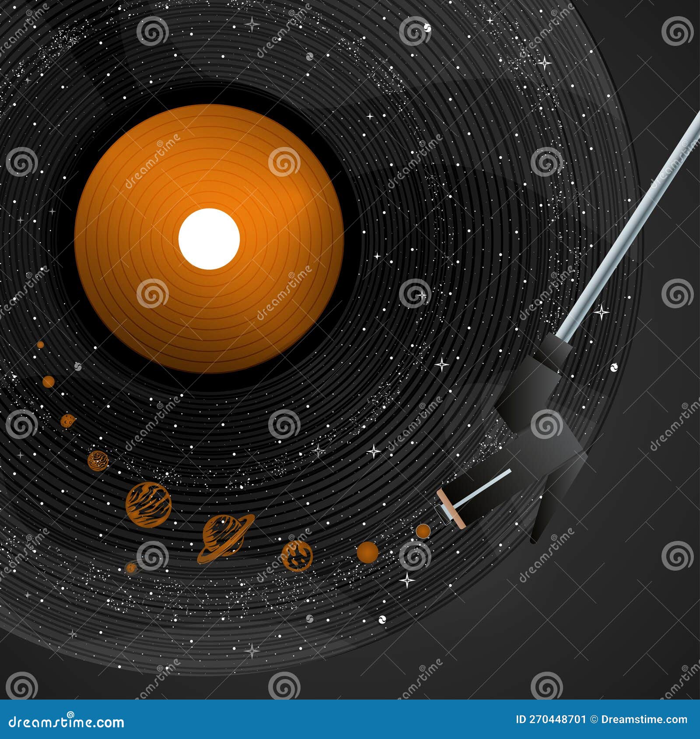The height and width of the screenshot is (739, 700).
Task: Toggle the four-pointed star near the tonearm
Action: tap(602, 313)
